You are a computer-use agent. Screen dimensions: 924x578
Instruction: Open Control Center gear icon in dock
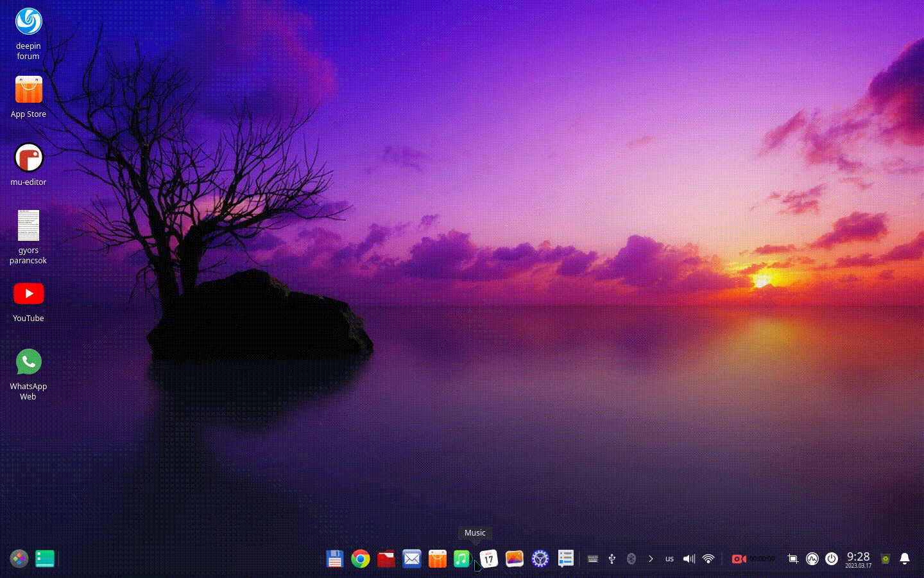(540, 559)
